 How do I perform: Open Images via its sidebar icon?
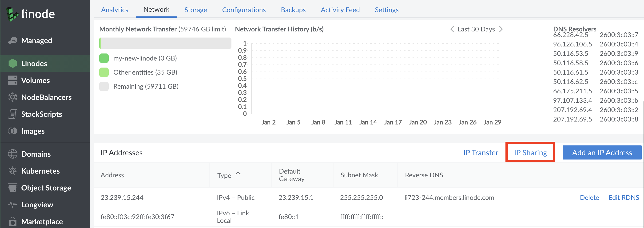click(x=12, y=131)
